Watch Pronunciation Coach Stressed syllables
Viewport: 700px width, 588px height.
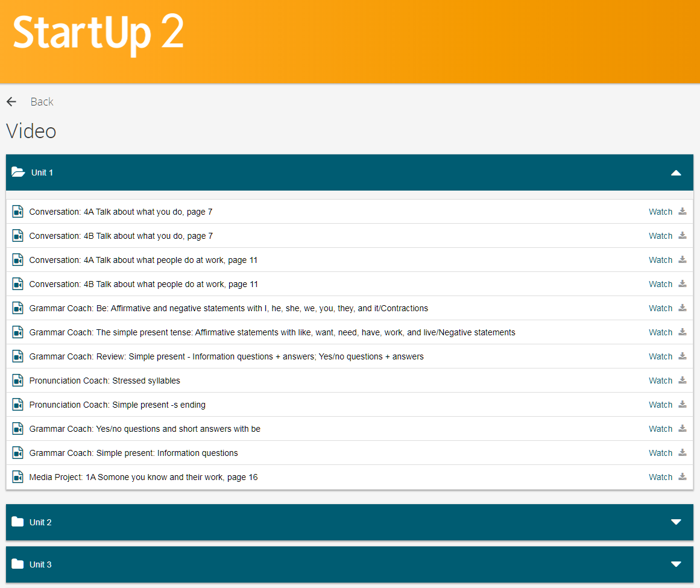pos(660,381)
